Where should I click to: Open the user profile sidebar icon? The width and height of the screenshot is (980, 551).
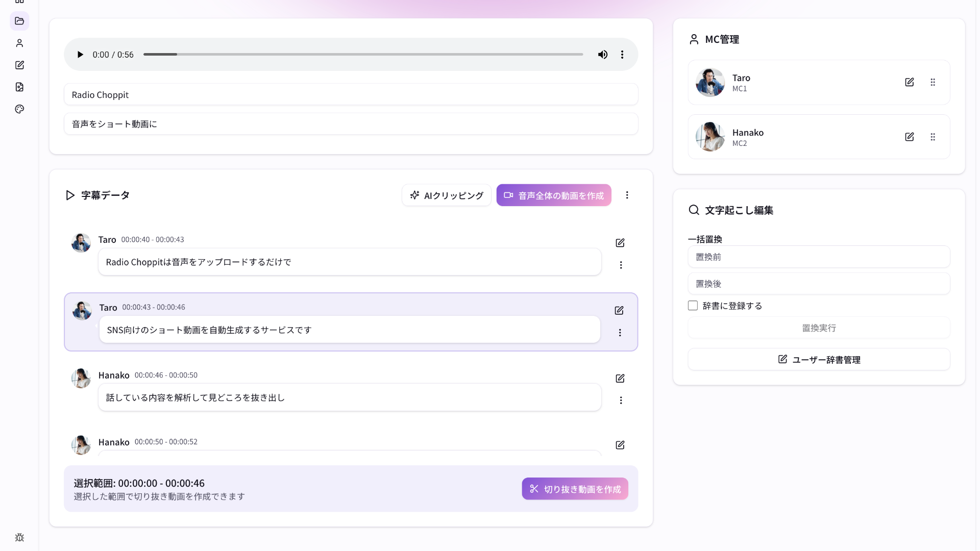click(x=19, y=43)
